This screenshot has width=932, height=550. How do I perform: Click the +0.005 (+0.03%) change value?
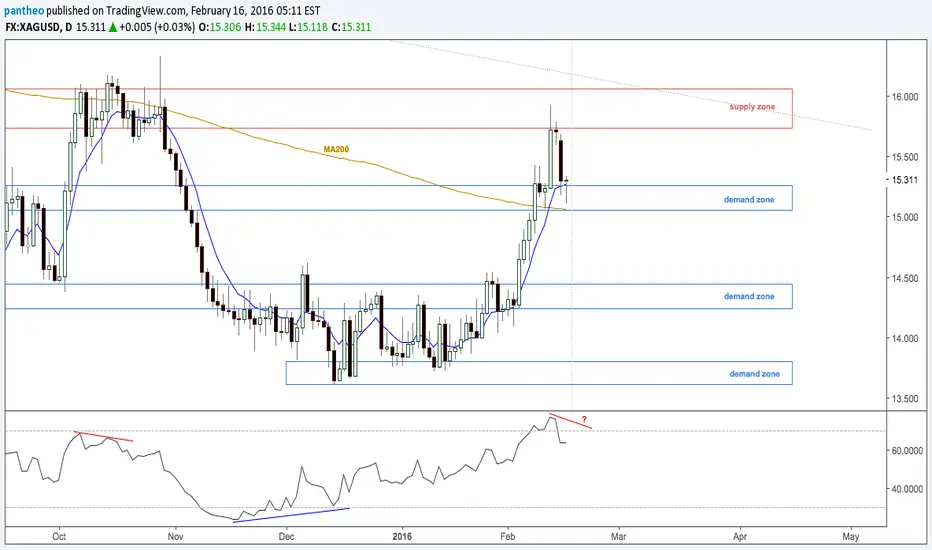(x=157, y=27)
